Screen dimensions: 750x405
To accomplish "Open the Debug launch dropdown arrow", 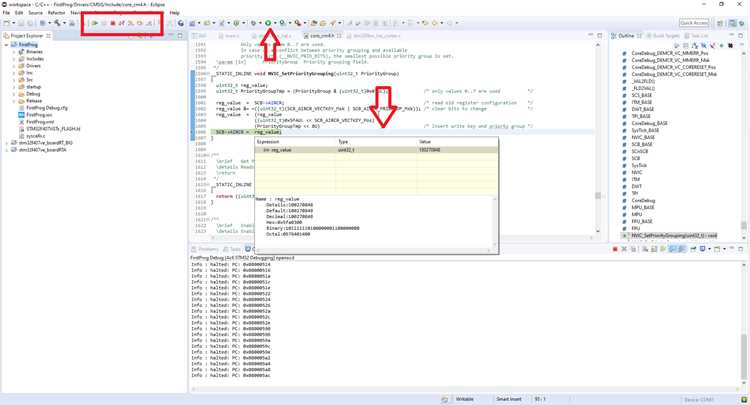I will coord(261,23).
